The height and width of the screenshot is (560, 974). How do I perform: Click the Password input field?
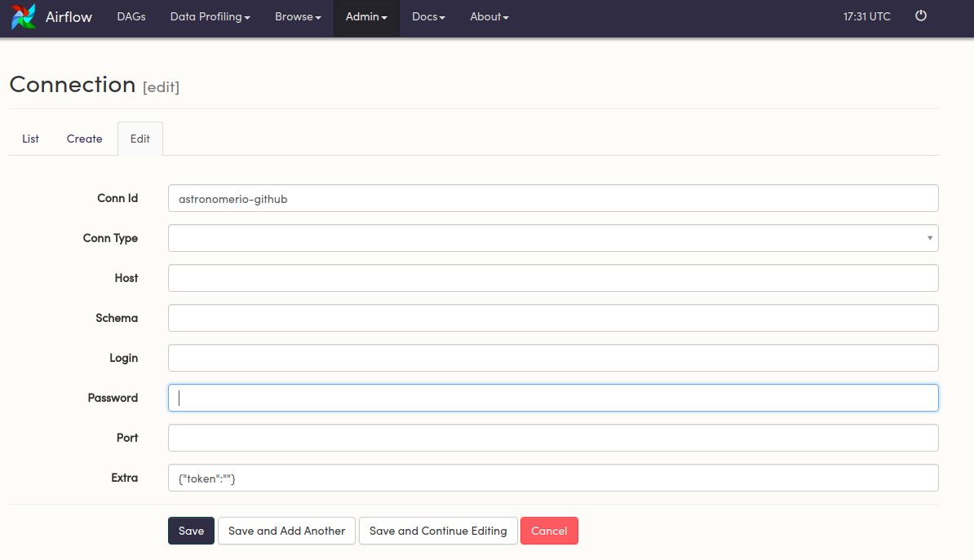coord(553,398)
